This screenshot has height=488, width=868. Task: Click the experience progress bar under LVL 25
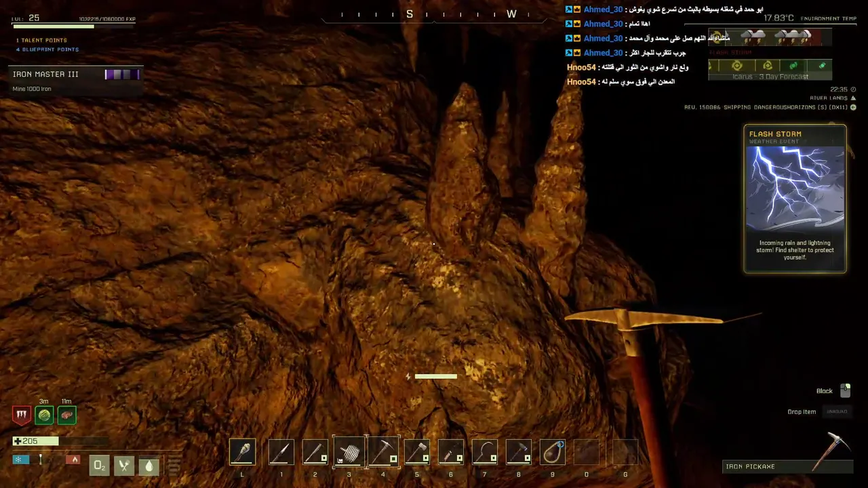click(x=74, y=26)
